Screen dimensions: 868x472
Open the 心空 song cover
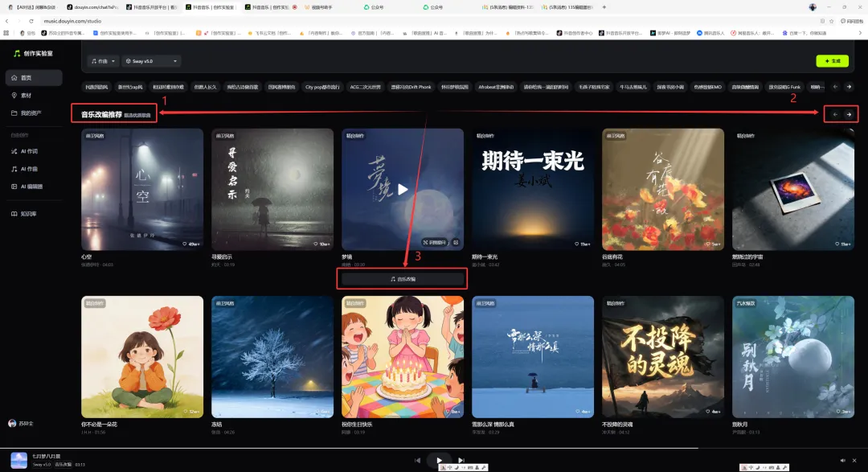pos(142,190)
